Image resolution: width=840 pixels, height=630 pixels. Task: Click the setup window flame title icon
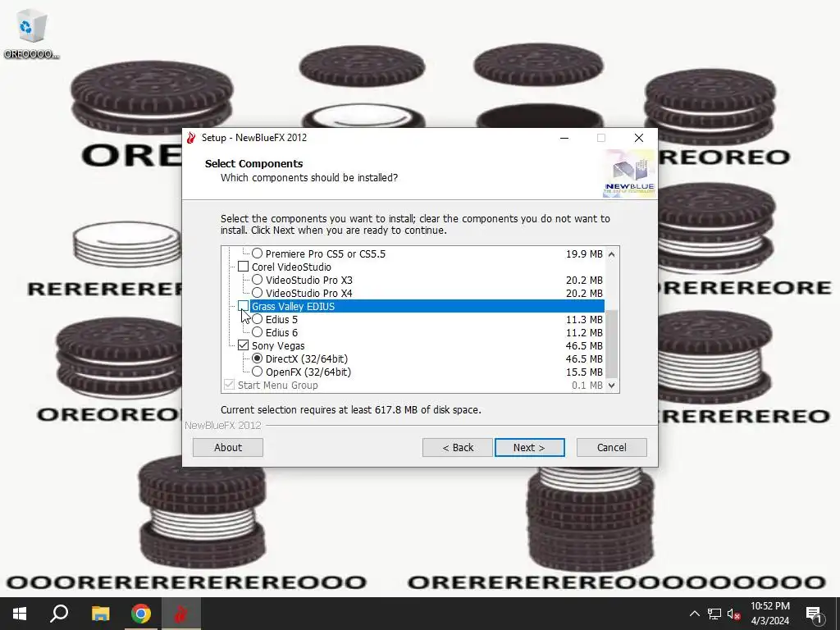191,138
